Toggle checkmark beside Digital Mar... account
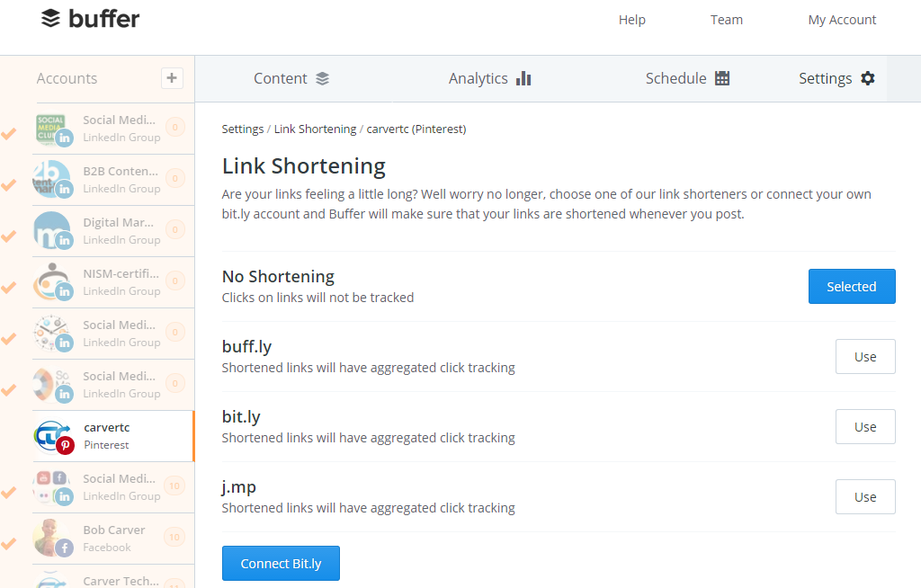 (9, 236)
